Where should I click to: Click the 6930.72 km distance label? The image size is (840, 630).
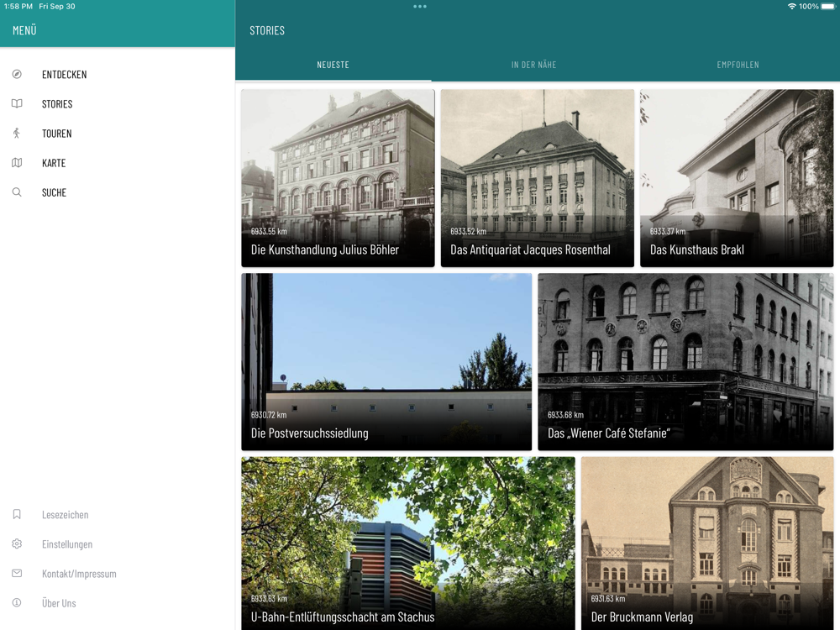(x=269, y=415)
